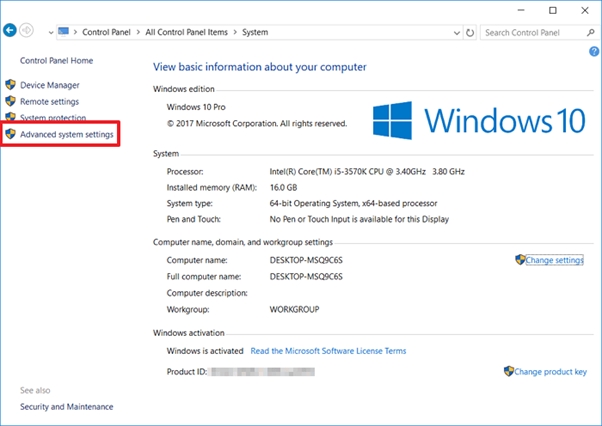Click the refresh icon in address bar

(x=467, y=32)
